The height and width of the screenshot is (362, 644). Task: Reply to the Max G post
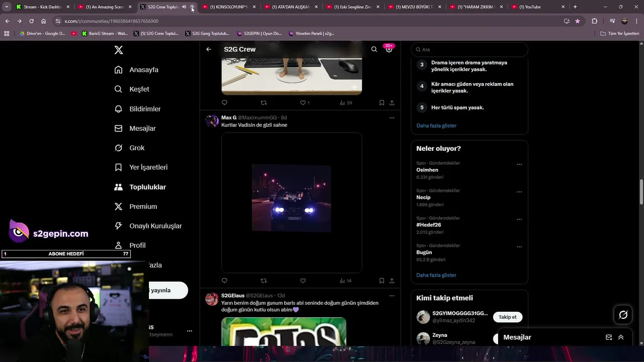pyautogui.click(x=224, y=281)
